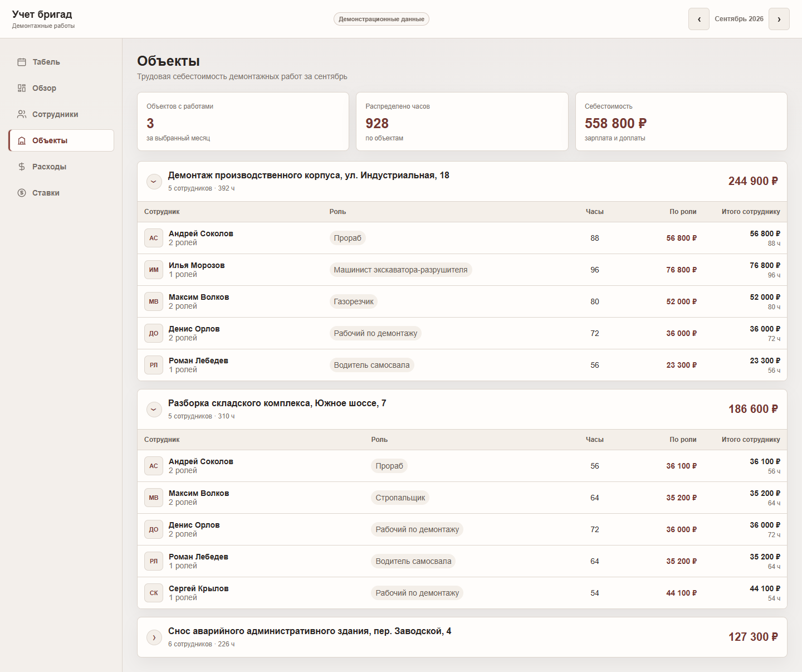This screenshot has height=672, width=802.
Task: Click the Себестоимость 558 800 ₽ card
Action: pos(681,121)
